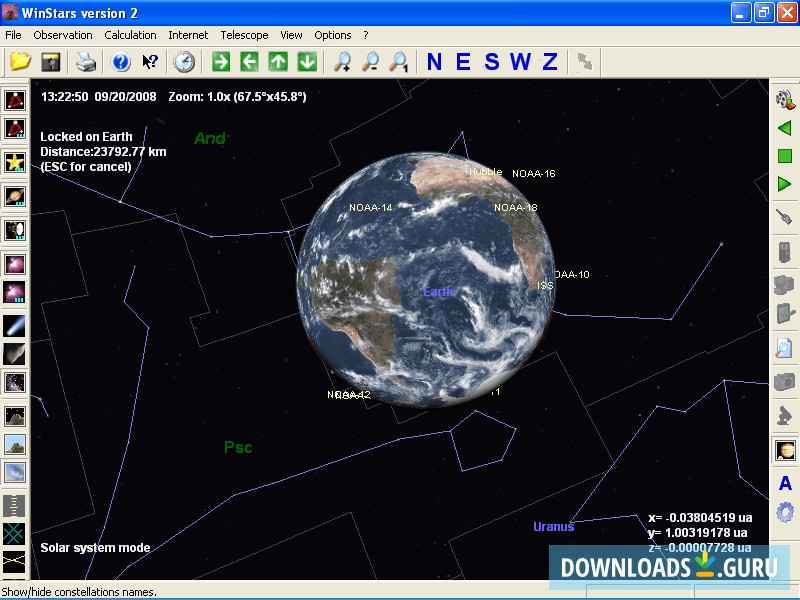Click the greyed checklist icon
Screen dimensions: 800x600
[x=785, y=313]
